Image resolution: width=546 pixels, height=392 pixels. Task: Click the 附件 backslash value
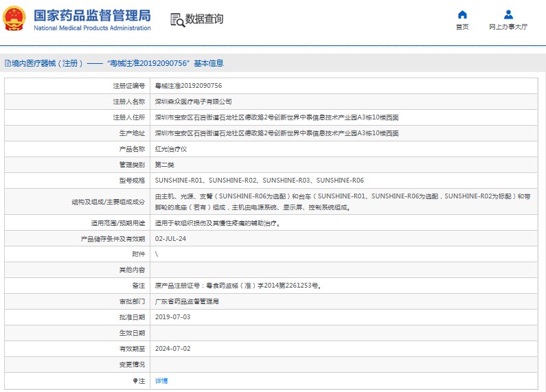click(157, 254)
